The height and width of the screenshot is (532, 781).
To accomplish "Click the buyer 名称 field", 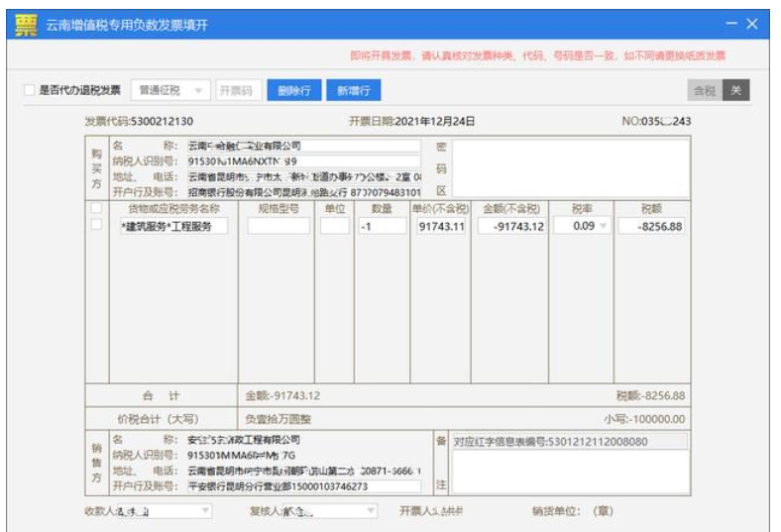I will (304, 146).
